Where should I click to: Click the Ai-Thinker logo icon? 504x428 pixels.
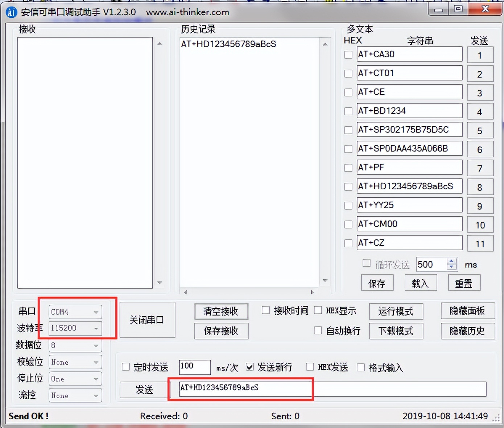click(x=11, y=12)
